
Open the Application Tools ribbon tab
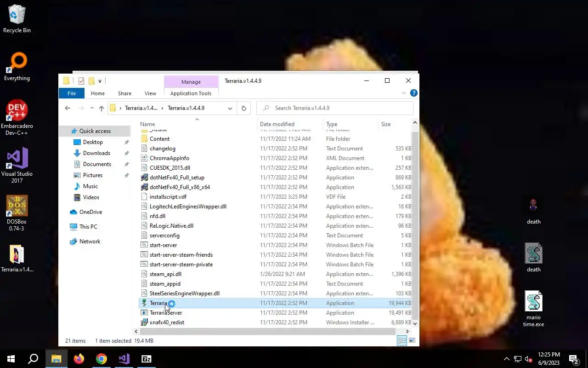[x=191, y=93]
